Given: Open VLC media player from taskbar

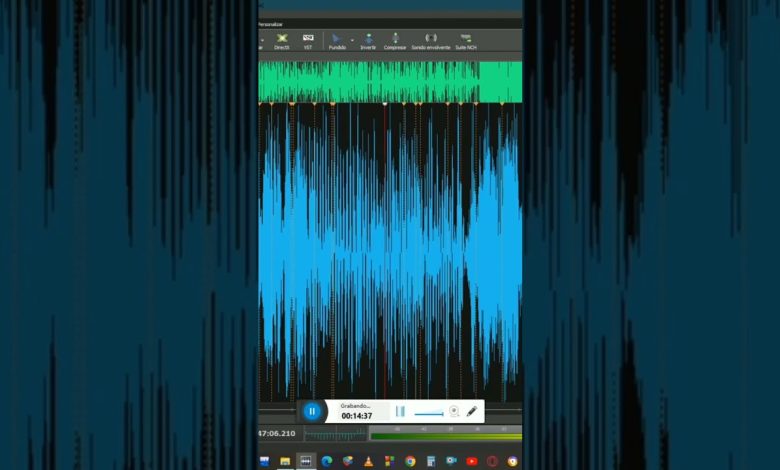Looking at the screenshot, I should tap(368, 461).
